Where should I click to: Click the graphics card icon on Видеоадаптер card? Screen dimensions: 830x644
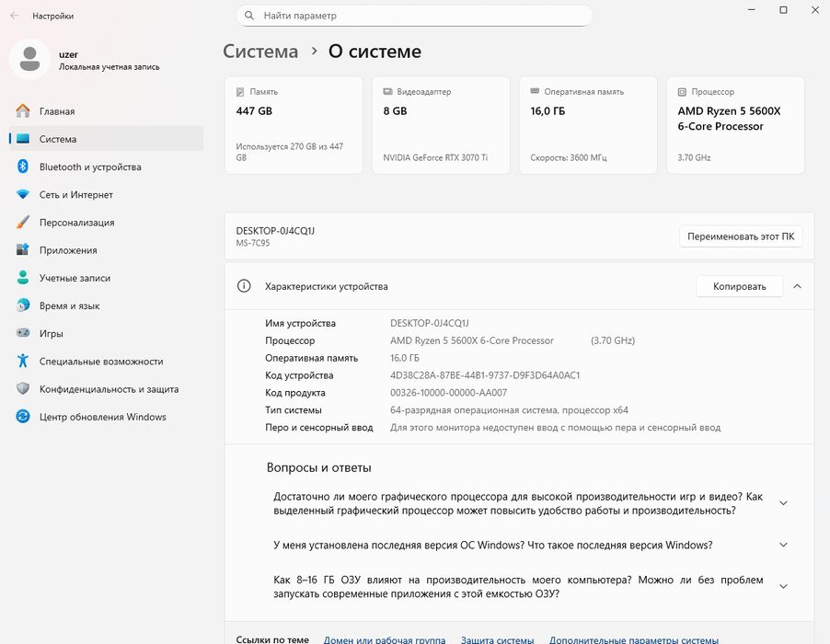[387, 92]
